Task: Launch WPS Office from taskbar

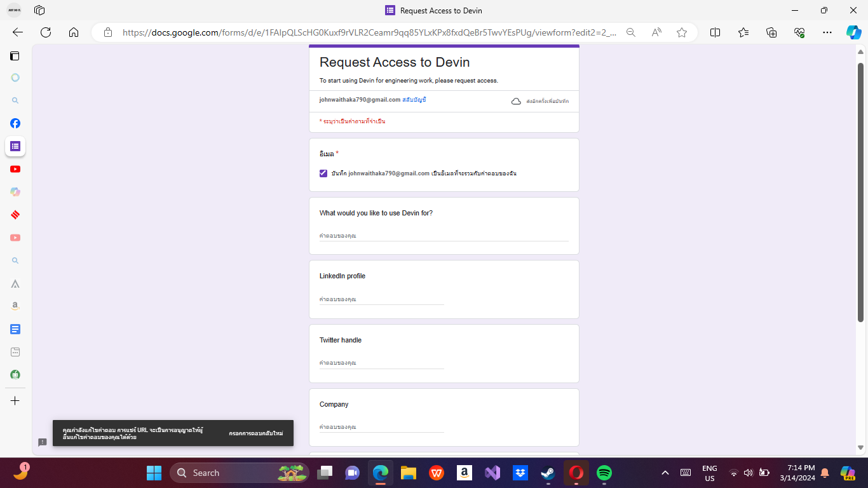Action: 436,473
